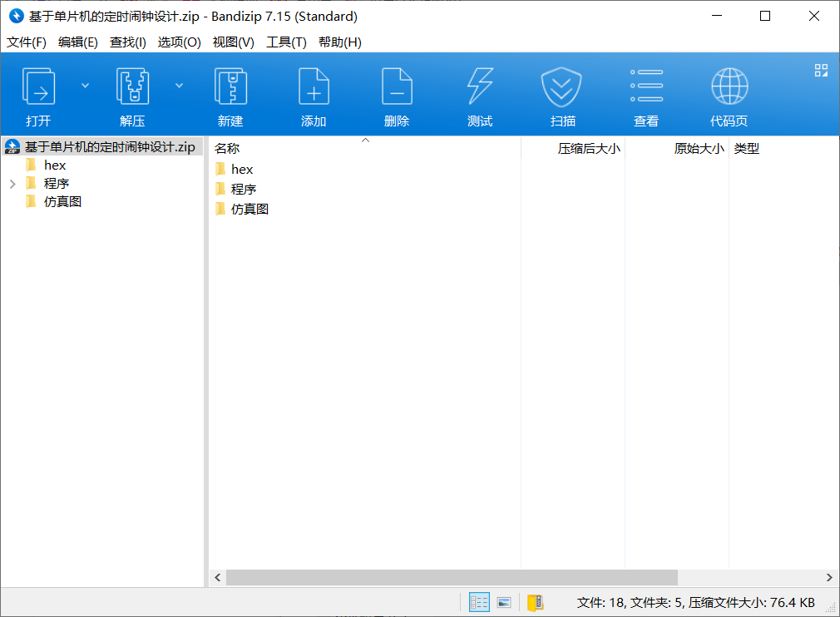The width and height of the screenshot is (840, 617).
Task: Switch to details list view in status bar
Action: (479, 603)
